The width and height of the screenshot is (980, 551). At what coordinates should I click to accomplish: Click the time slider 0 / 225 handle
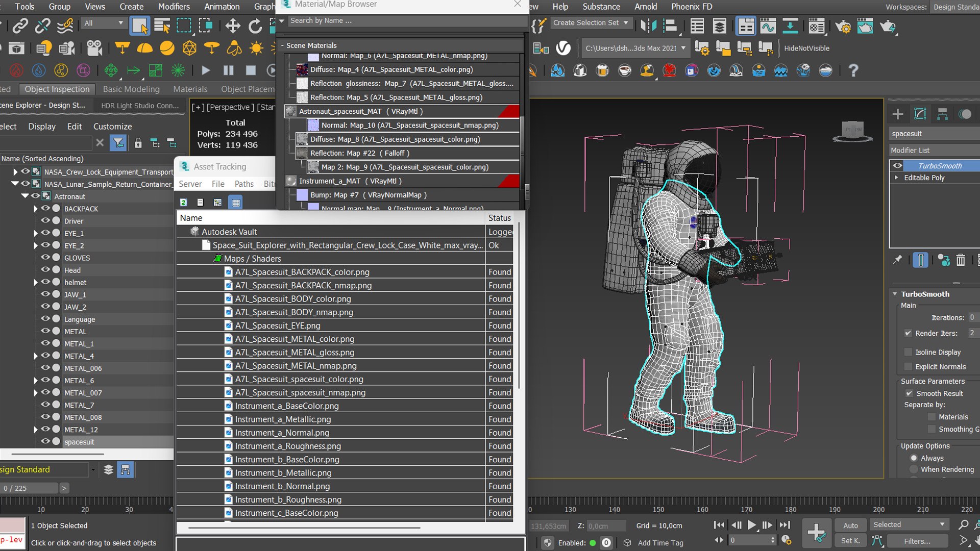29,488
